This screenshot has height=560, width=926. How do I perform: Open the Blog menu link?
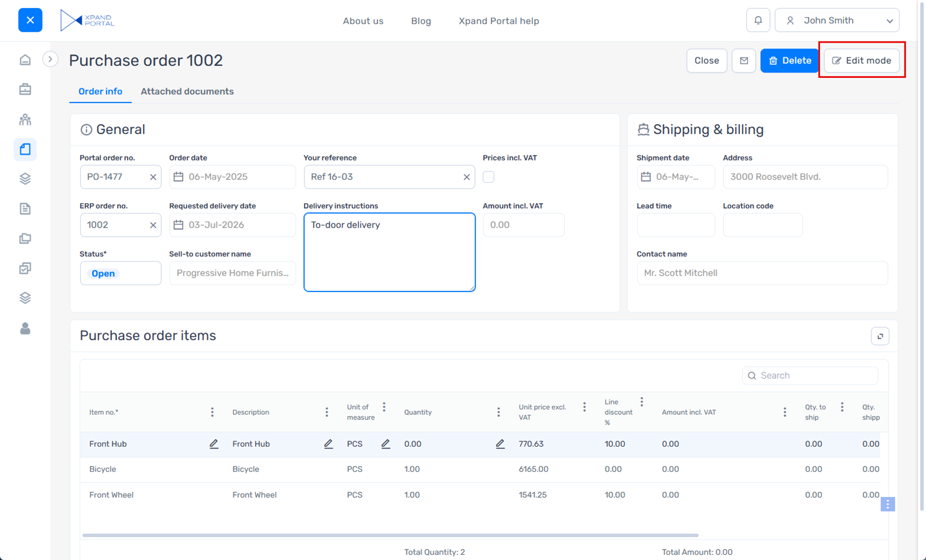coord(421,21)
